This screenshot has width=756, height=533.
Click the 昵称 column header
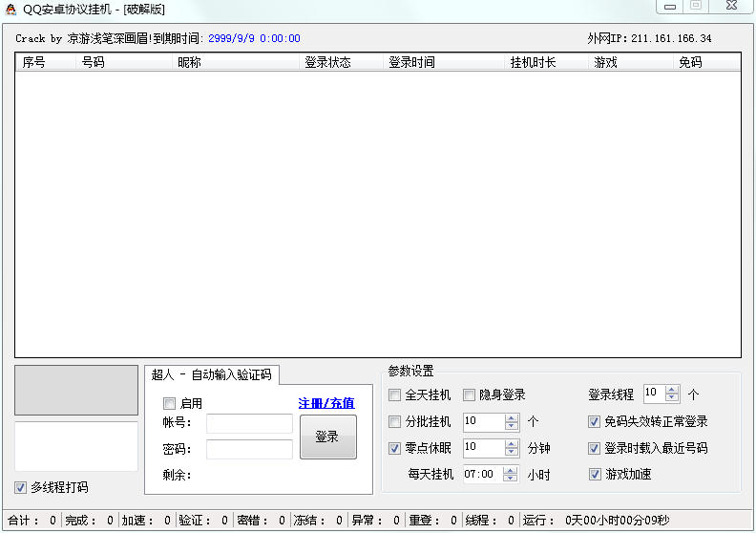pos(190,62)
